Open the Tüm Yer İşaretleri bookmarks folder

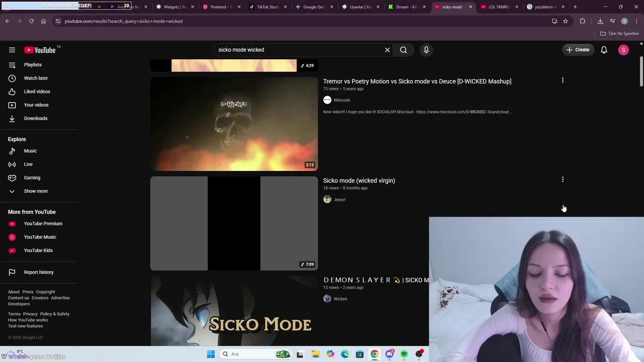click(x=619, y=34)
